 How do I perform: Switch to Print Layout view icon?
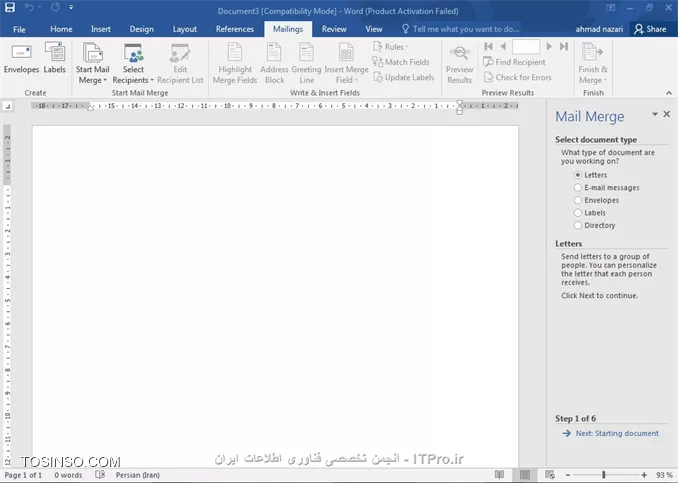[x=525, y=475]
